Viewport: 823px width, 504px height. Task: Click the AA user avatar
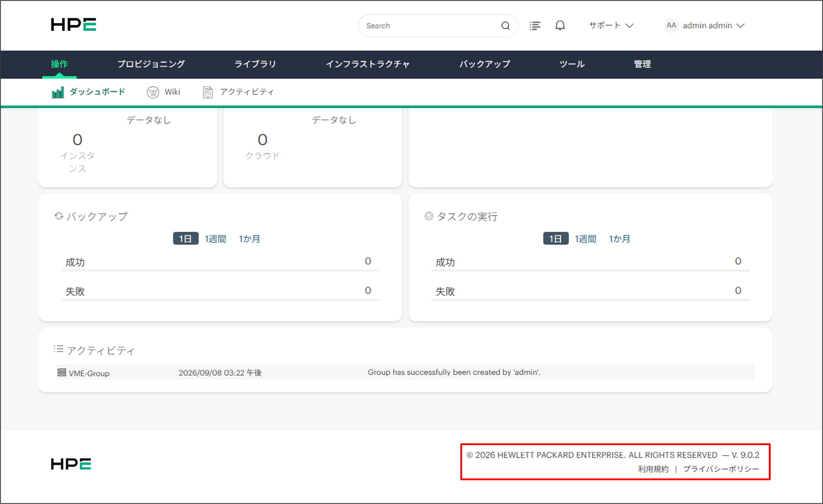pos(671,25)
